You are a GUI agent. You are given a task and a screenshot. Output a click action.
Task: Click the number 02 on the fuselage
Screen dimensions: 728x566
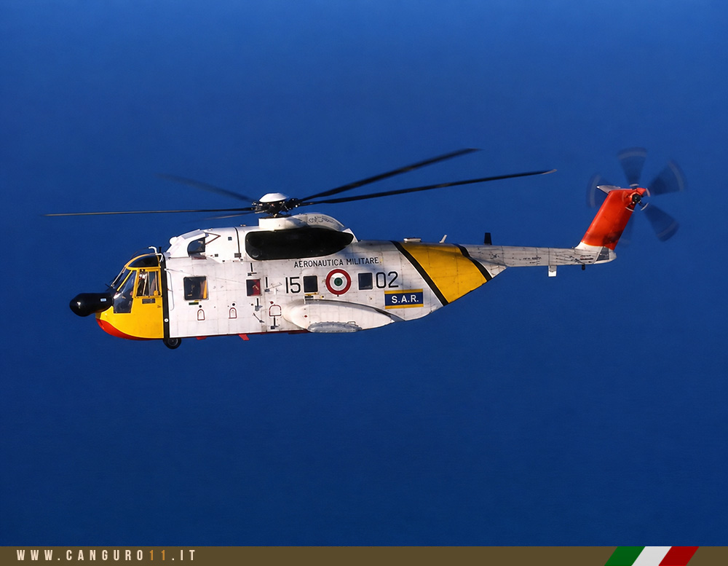click(387, 280)
